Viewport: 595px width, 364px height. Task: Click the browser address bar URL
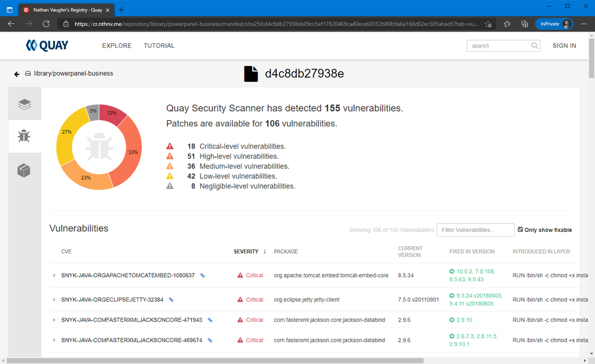[276, 24]
